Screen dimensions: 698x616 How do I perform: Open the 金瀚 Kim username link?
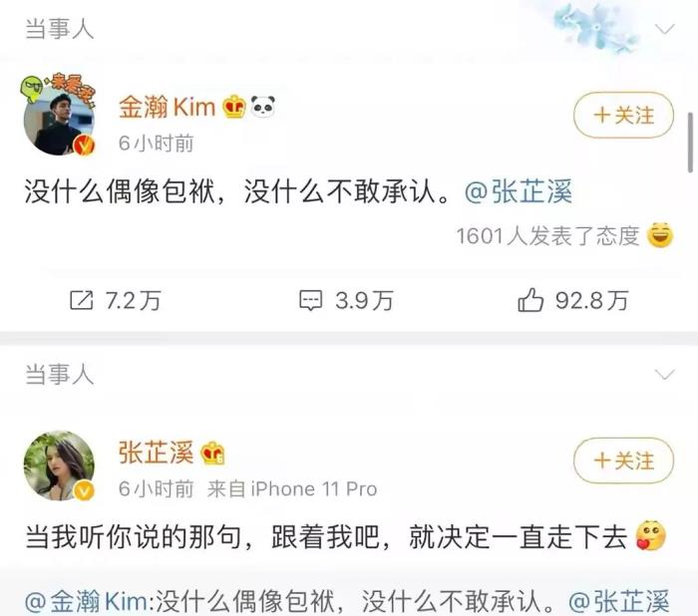[167, 108]
